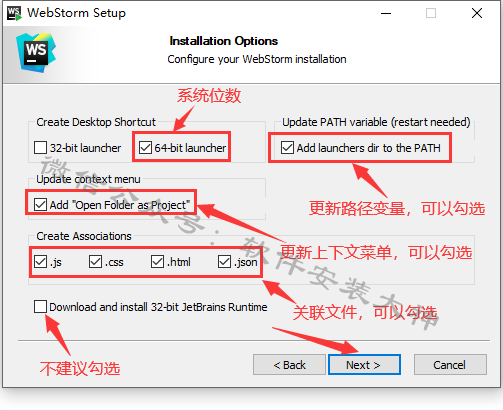This screenshot has width=503, height=410.
Task: Check Download and install 32-bit JetBrains Runtime
Action: pyautogui.click(x=40, y=306)
